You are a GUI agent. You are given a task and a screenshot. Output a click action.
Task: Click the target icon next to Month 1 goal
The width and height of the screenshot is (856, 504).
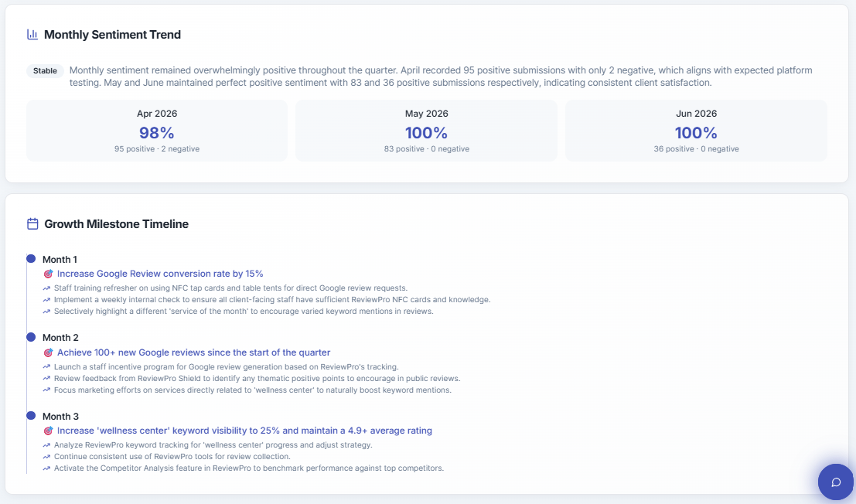[48, 274]
